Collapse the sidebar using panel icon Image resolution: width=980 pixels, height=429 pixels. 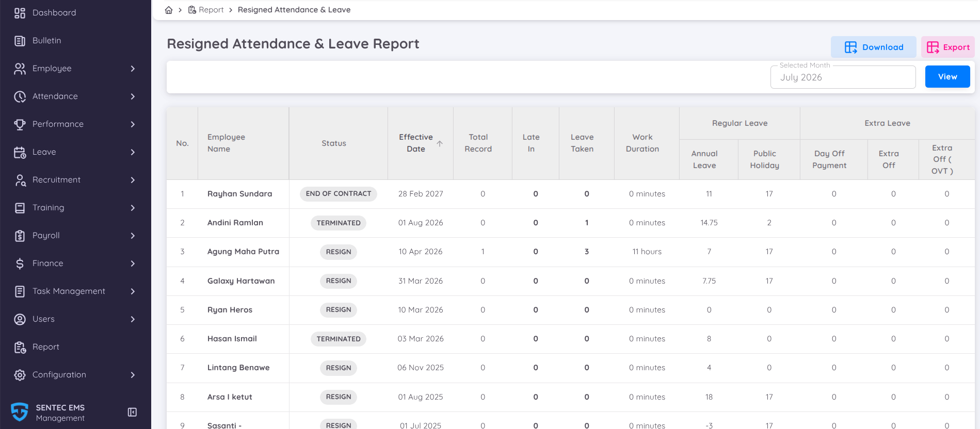(x=132, y=412)
